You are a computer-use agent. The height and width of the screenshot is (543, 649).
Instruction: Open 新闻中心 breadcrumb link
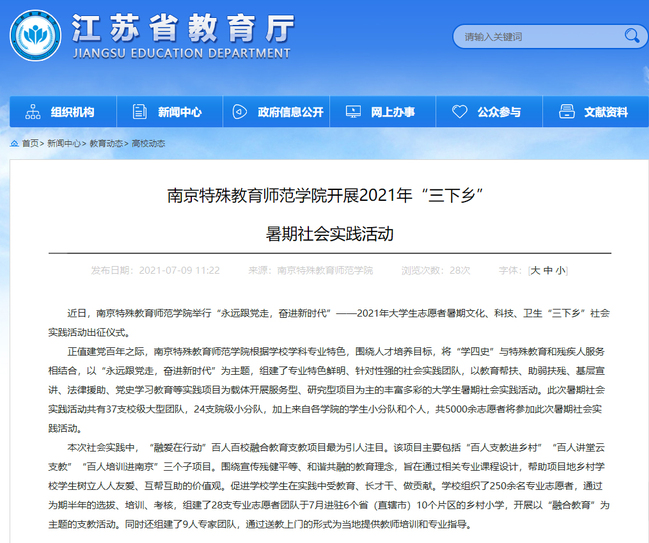coord(64,144)
